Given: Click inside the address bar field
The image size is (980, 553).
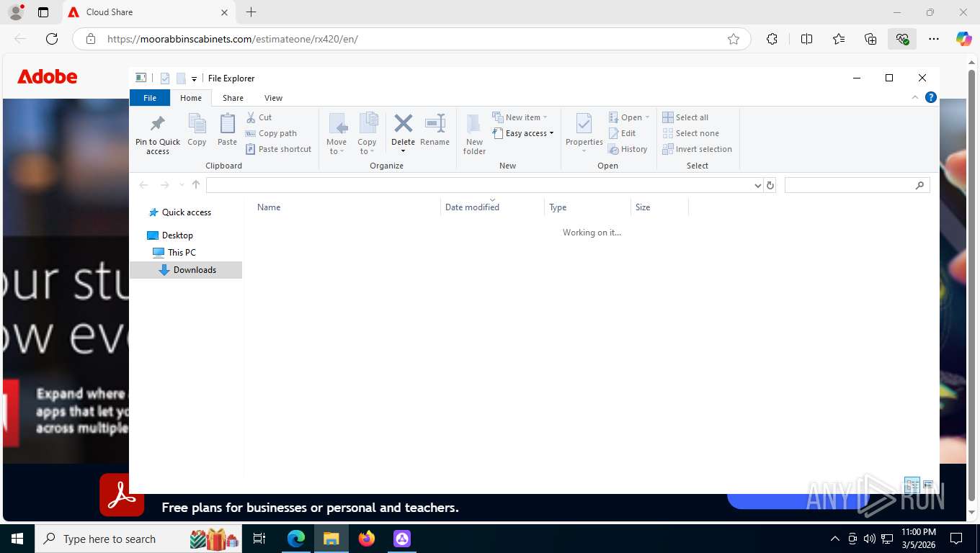Looking at the screenshot, I should point(479,185).
